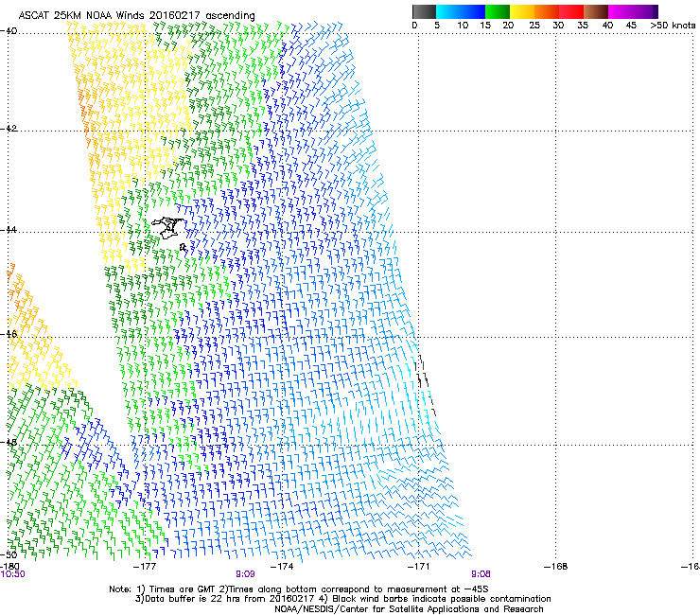The height and width of the screenshot is (615, 700).
Task: Click the purple 10:50 time label
Action: pos(12,574)
